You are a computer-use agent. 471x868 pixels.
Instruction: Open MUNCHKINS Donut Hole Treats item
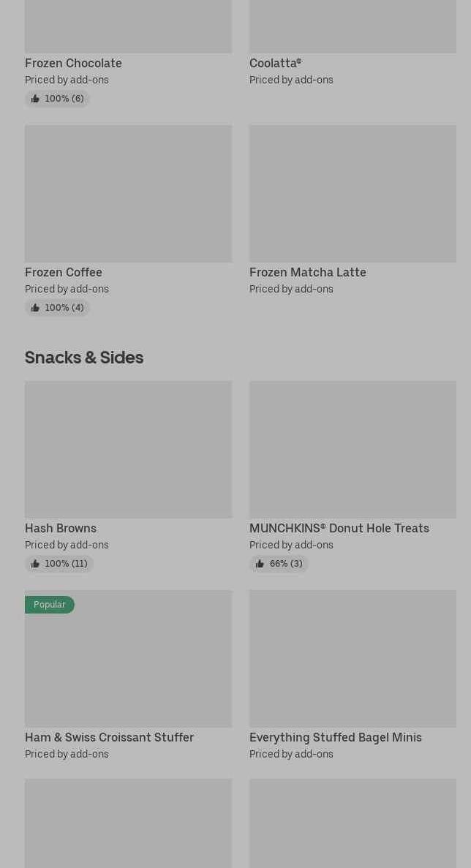pyautogui.click(x=339, y=529)
